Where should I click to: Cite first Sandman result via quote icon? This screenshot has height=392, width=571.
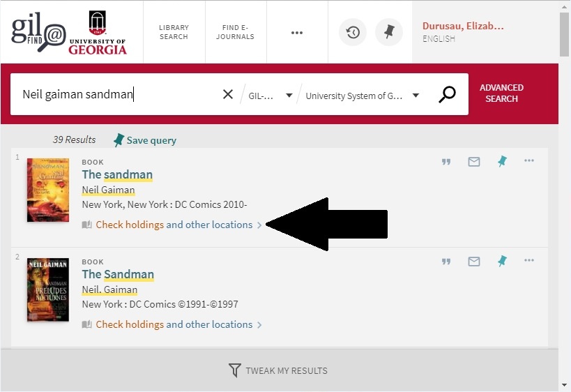[446, 162]
